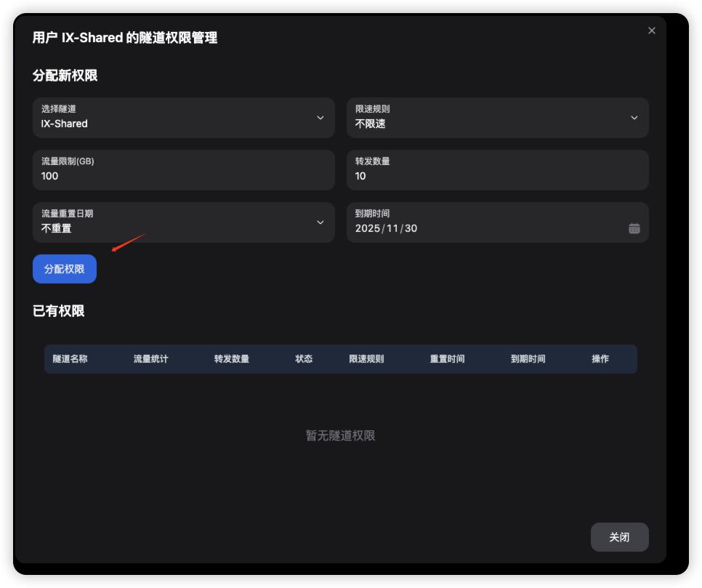Click the 转发数量 table column header
Viewport: 702px width, 588px height.
(232, 359)
